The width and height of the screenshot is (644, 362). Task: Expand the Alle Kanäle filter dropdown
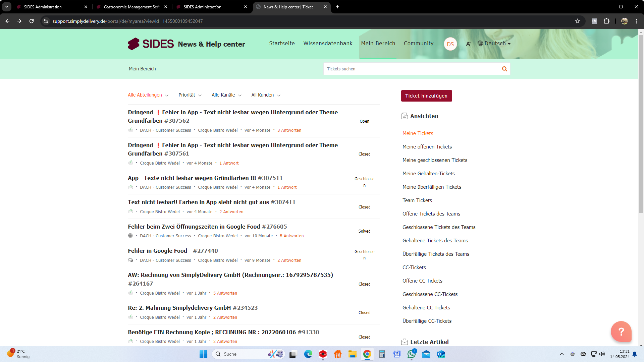tap(226, 95)
